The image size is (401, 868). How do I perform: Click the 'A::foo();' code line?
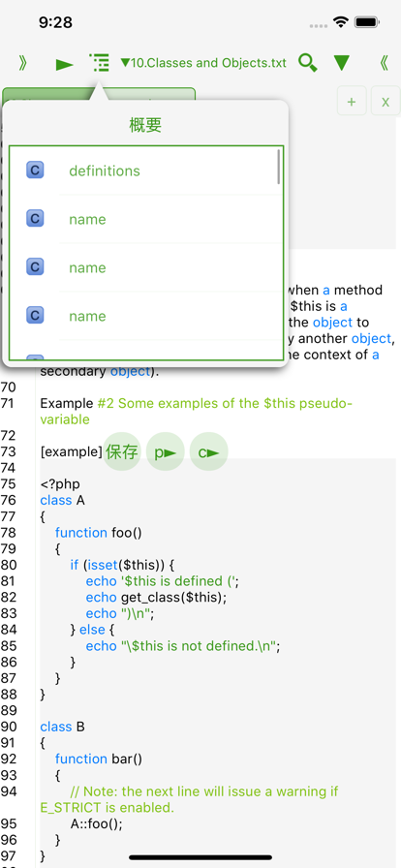click(96, 823)
